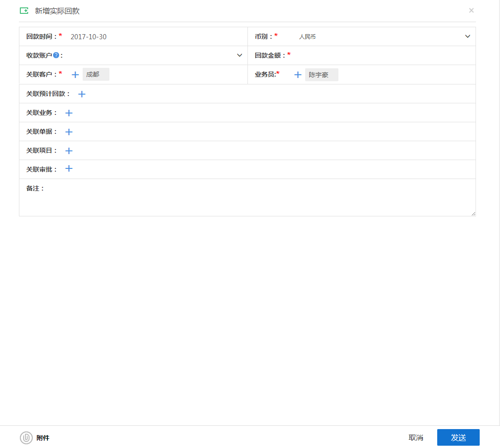Image resolution: width=500 pixels, height=448 pixels.
Task: Select the 成都 customer tag
Action: (x=96, y=74)
